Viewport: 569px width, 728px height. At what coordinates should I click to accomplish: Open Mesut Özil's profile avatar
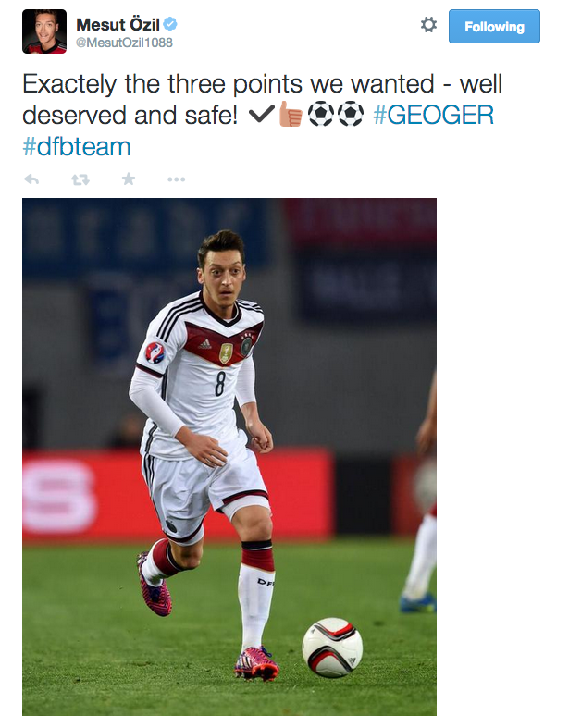(44, 31)
